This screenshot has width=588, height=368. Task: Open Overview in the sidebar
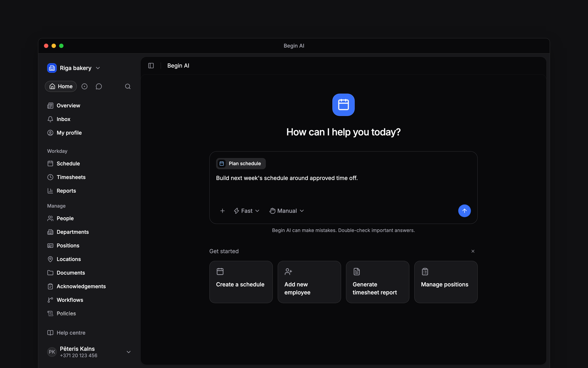click(64, 106)
